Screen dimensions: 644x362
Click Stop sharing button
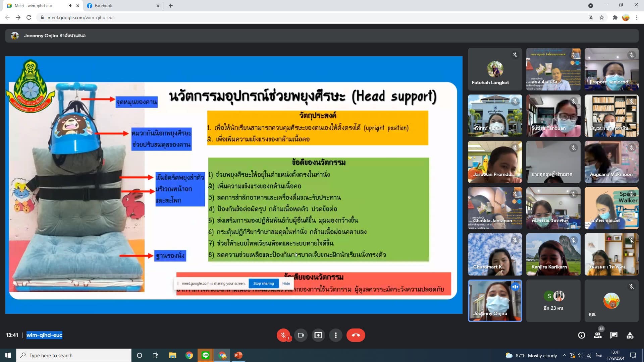coord(264,284)
